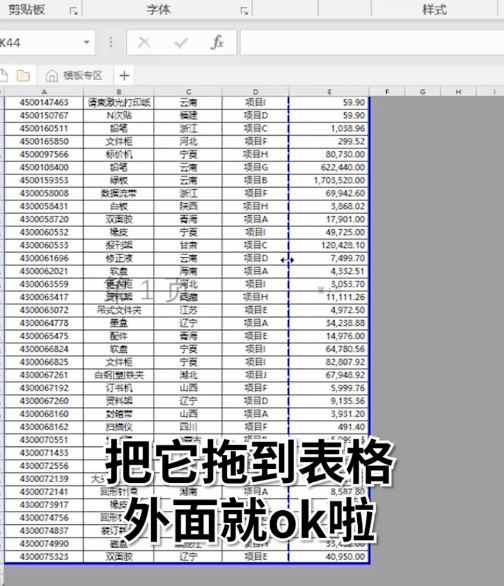The image size is (504, 586).
Task: Click the province cell 湖北
Action: [188, 375]
